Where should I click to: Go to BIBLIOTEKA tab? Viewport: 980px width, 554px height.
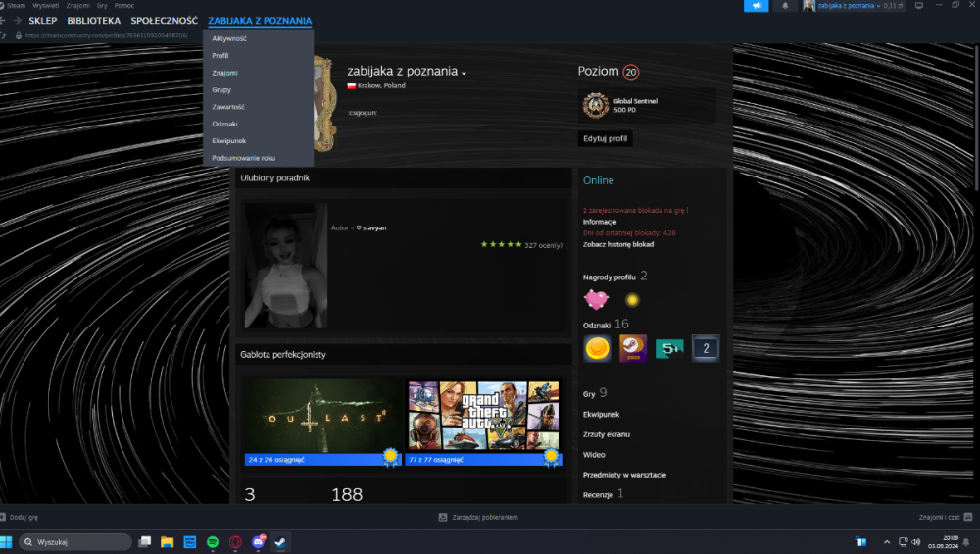pyautogui.click(x=94, y=21)
